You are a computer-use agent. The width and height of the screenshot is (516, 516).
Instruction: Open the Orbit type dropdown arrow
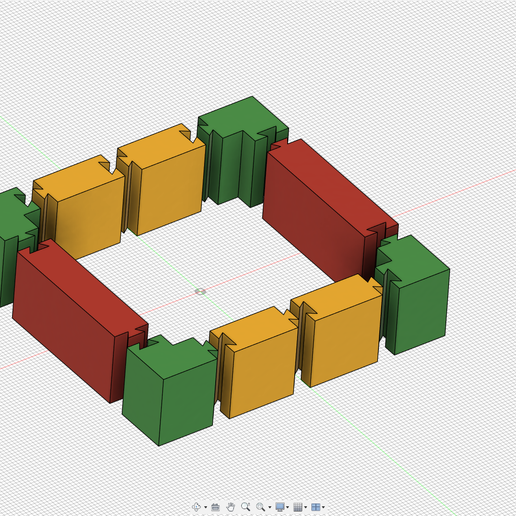pyautogui.click(x=206, y=507)
